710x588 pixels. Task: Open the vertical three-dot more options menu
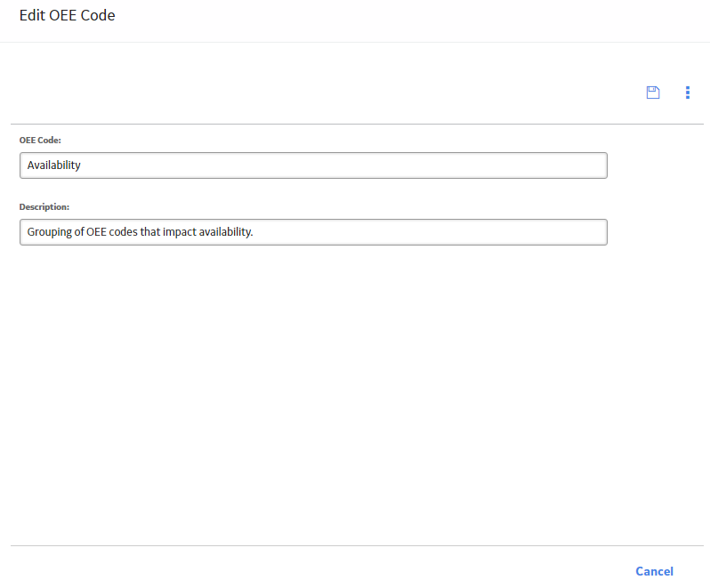tap(688, 93)
